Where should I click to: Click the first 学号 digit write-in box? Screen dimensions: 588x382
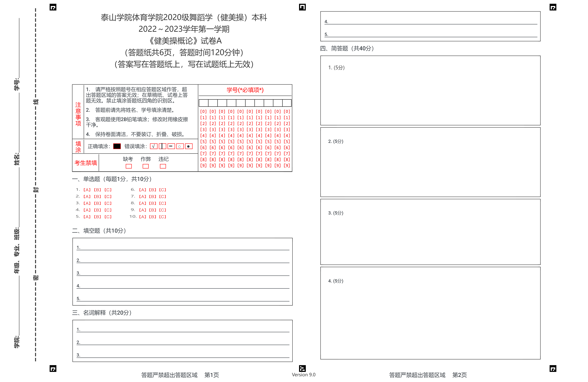[x=204, y=103]
